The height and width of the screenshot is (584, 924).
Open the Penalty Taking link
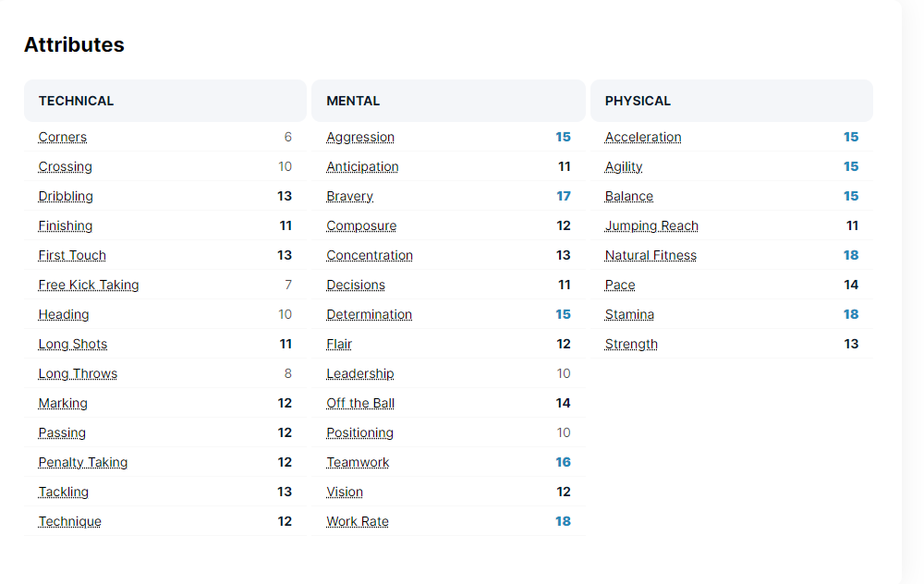(83, 463)
